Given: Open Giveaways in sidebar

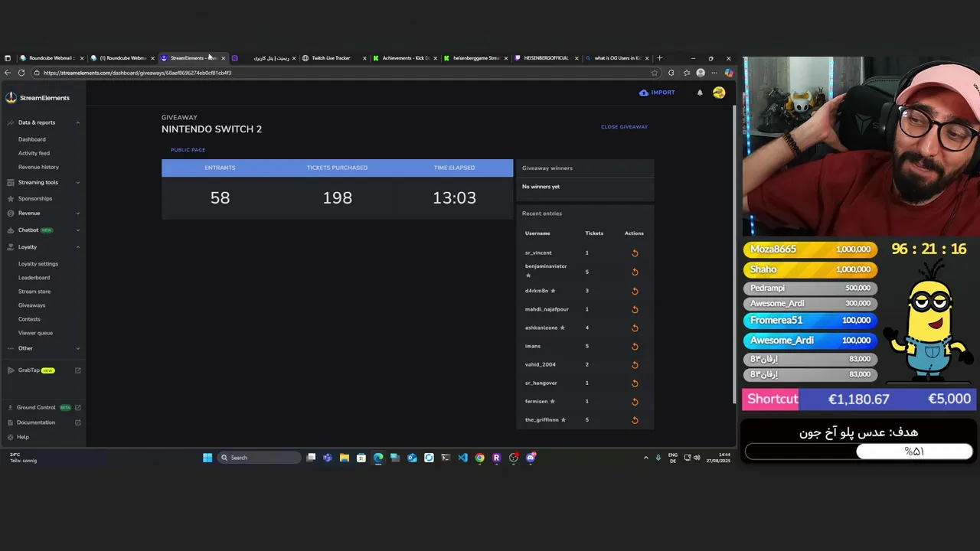Looking at the screenshot, I should pos(31,305).
